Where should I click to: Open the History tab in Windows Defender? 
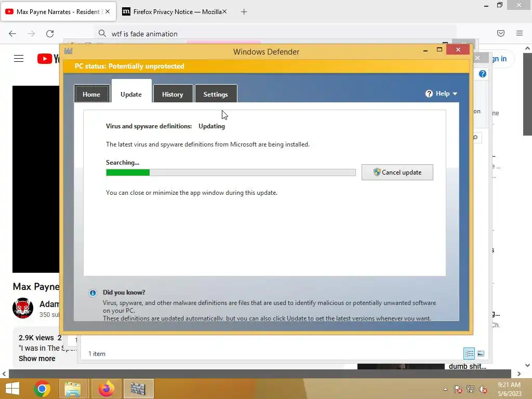pyautogui.click(x=172, y=94)
